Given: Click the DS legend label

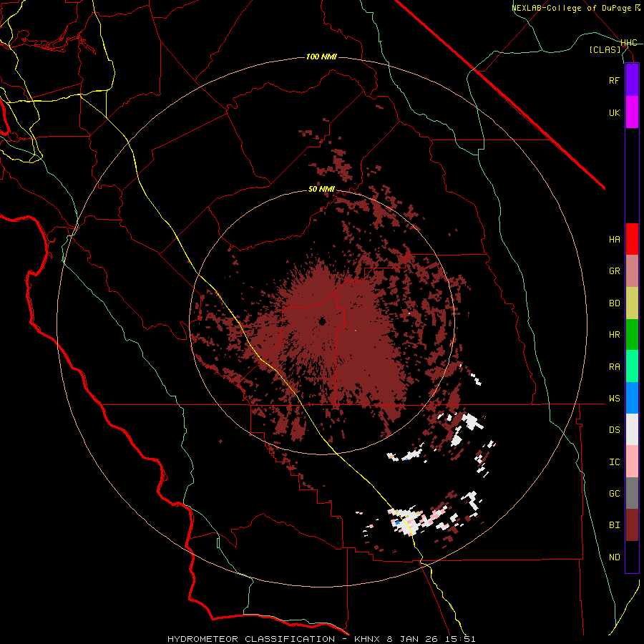Looking at the screenshot, I should pos(614,430).
